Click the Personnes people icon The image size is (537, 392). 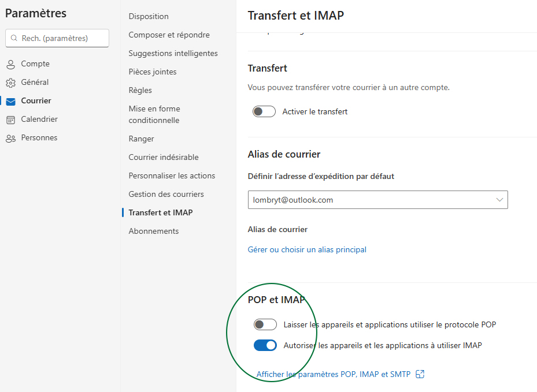click(10, 138)
